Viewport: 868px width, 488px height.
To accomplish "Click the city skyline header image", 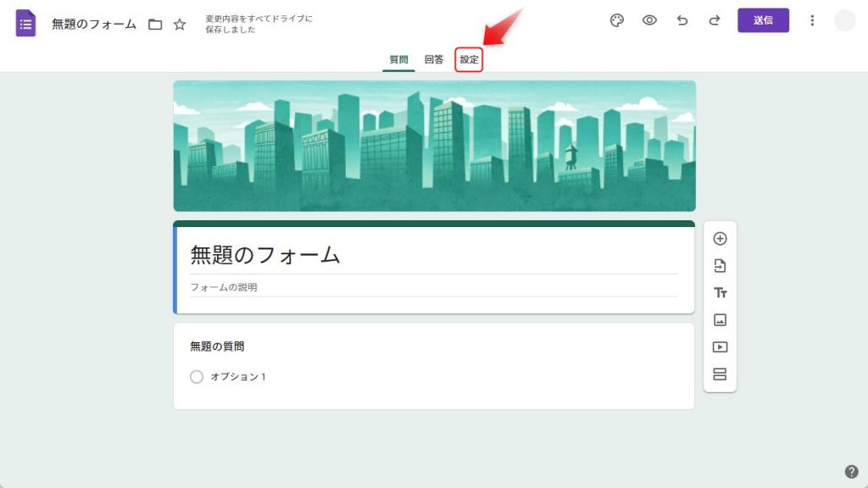I will 434,146.
